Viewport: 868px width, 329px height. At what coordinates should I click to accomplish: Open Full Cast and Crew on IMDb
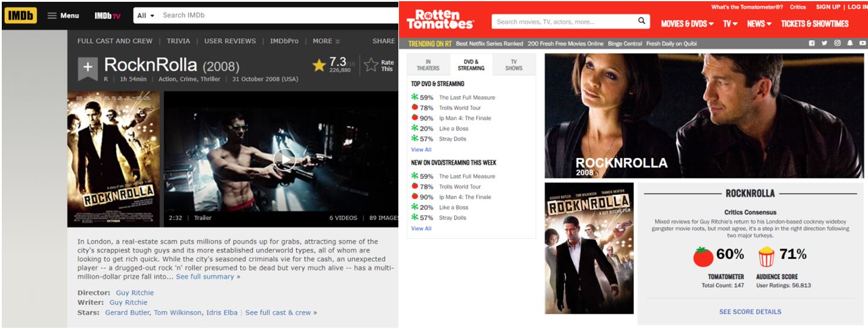click(115, 41)
